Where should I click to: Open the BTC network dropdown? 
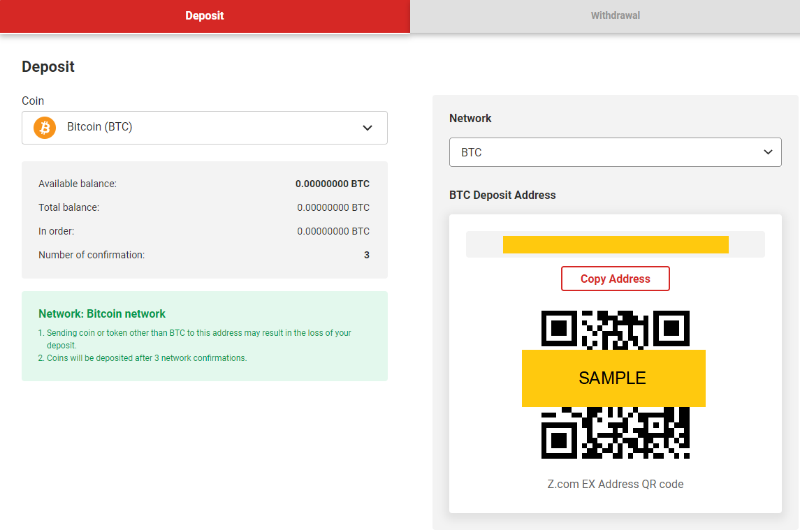click(616, 152)
